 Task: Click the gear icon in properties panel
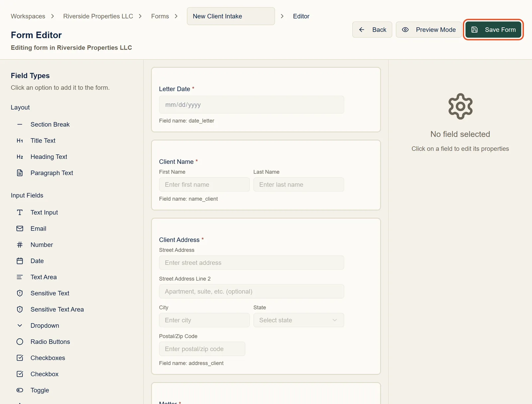[460, 106]
